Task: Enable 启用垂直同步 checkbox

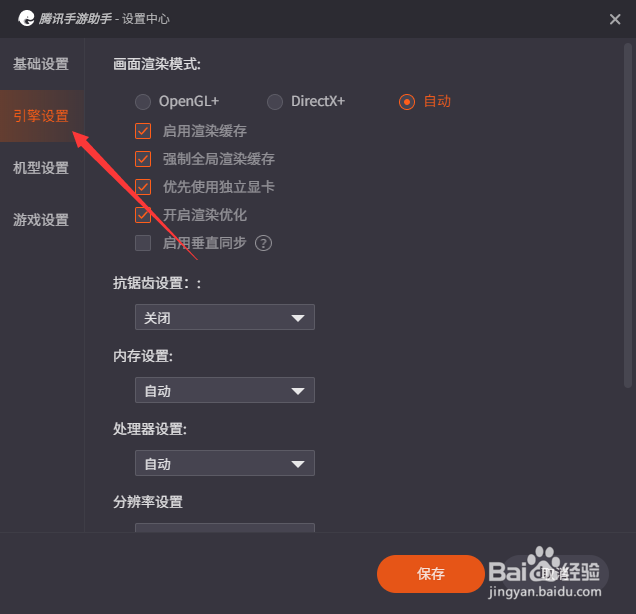Action: click(143, 243)
